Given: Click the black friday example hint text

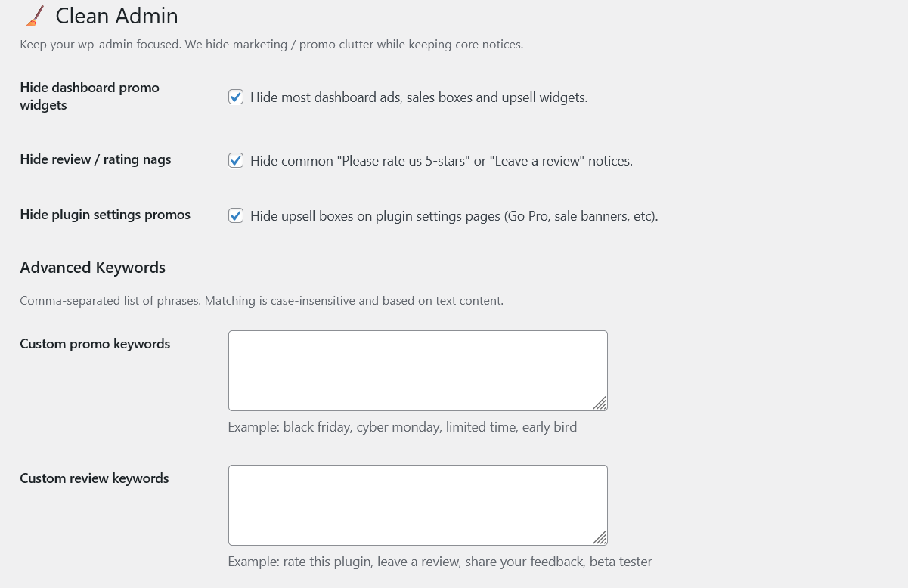Looking at the screenshot, I should click(x=402, y=427).
